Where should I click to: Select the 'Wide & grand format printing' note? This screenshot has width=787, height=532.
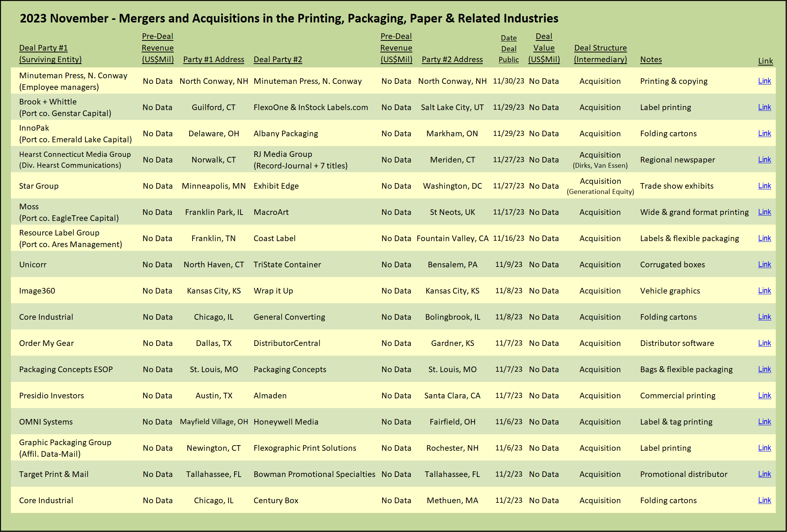click(694, 212)
